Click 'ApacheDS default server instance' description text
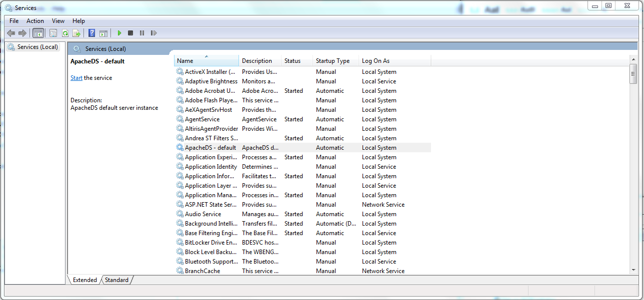Viewport: 644px width, 300px height. click(114, 108)
